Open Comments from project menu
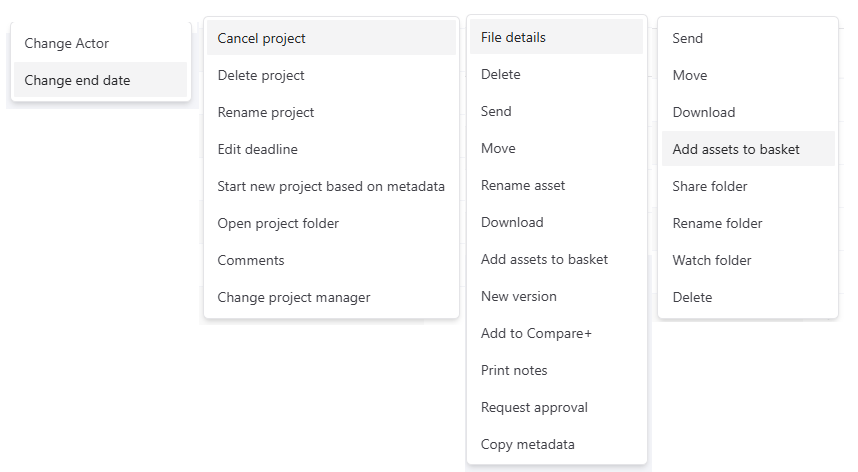Screen dimensions: 858x472 coord(251,260)
